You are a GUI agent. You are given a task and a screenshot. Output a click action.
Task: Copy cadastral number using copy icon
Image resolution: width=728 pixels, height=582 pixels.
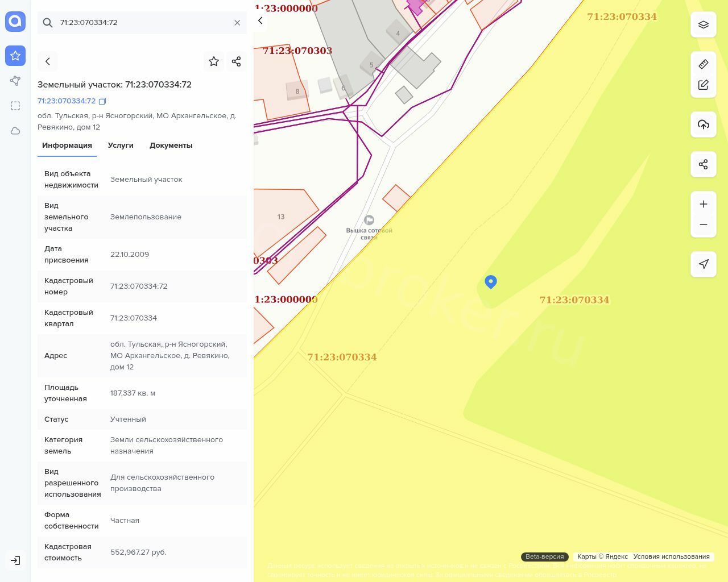[x=102, y=101]
